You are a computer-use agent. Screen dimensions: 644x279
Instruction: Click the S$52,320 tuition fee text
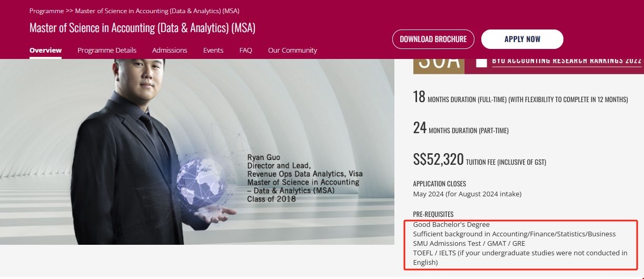(x=438, y=160)
